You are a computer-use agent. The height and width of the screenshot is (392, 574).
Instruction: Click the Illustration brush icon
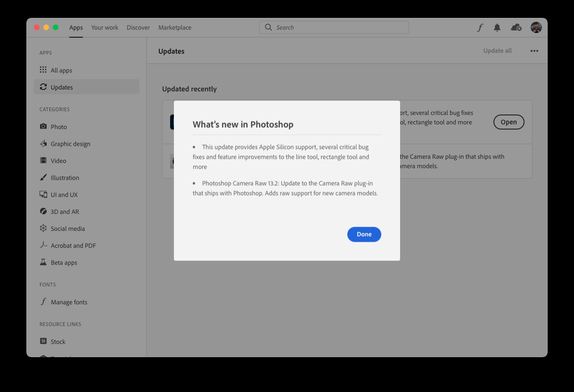tap(43, 178)
